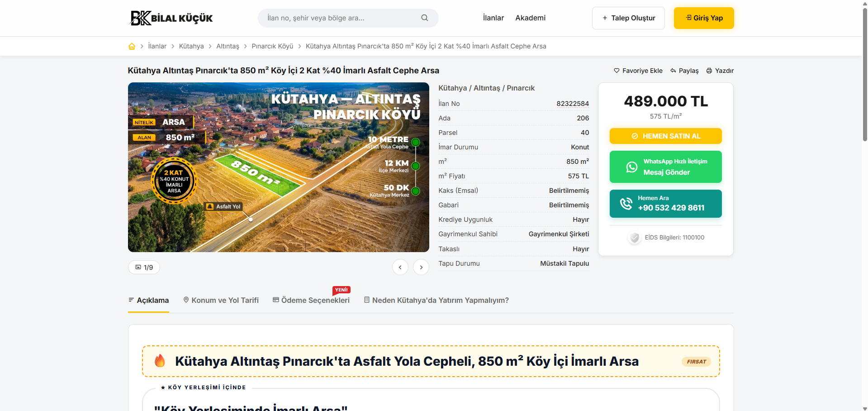Viewport: 868px width, 411px height.
Task: Click the heart icon beside Favoriye Ekle
Action: [x=617, y=71]
